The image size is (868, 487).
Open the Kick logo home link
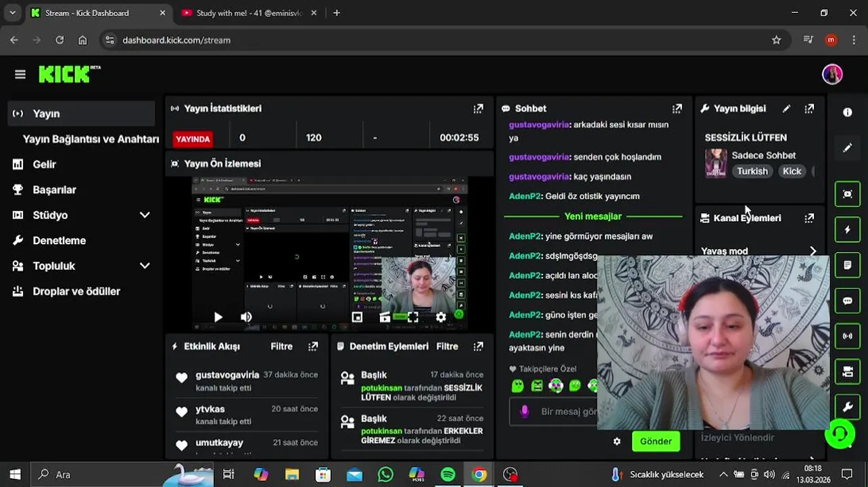[70, 74]
